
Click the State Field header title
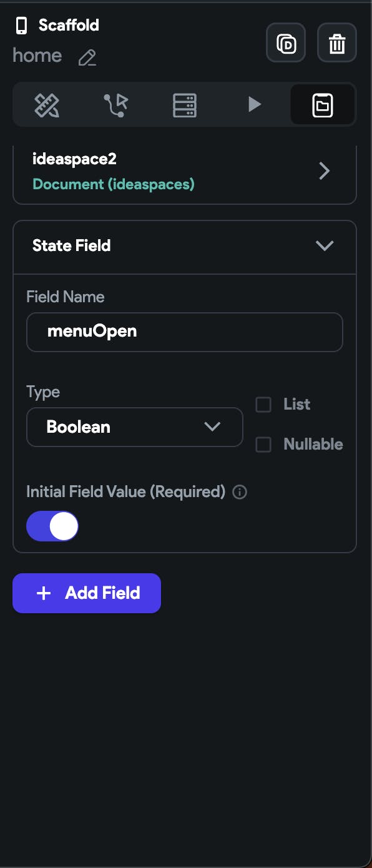pyautogui.click(x=72, y=245)
